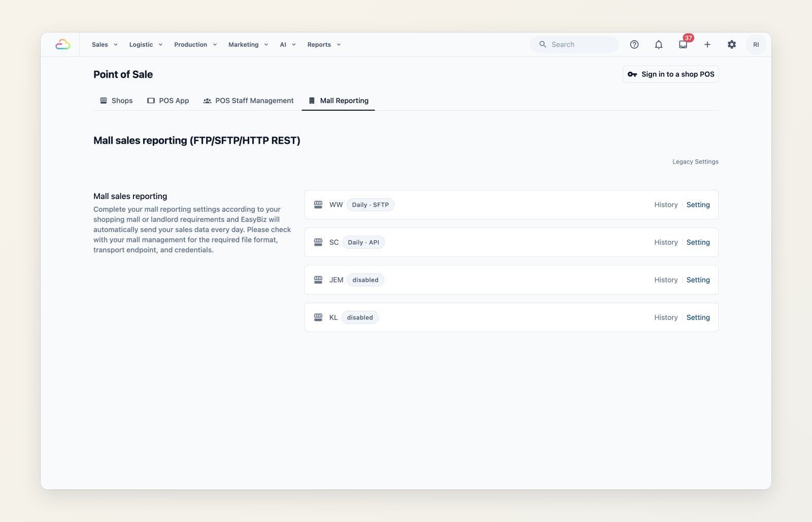This screenshot has height=522, width=812.
Task: Click the shop icon beside SC
Action: (x=318, y=242)
